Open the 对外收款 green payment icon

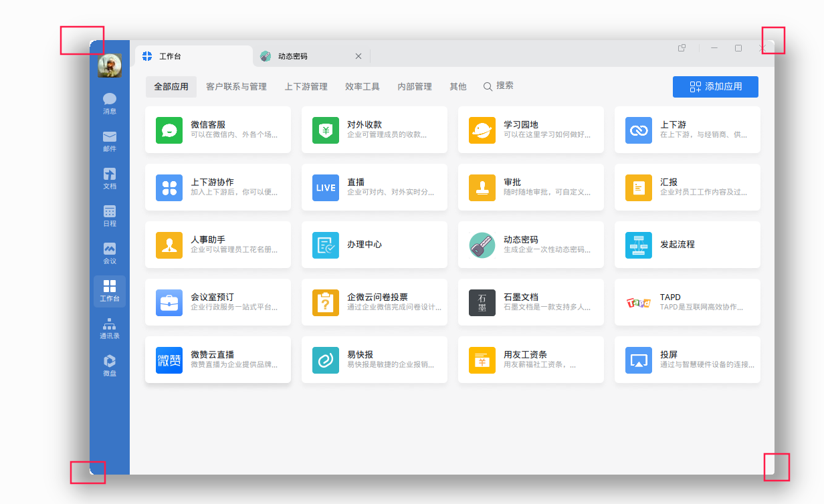click(326, 130)
